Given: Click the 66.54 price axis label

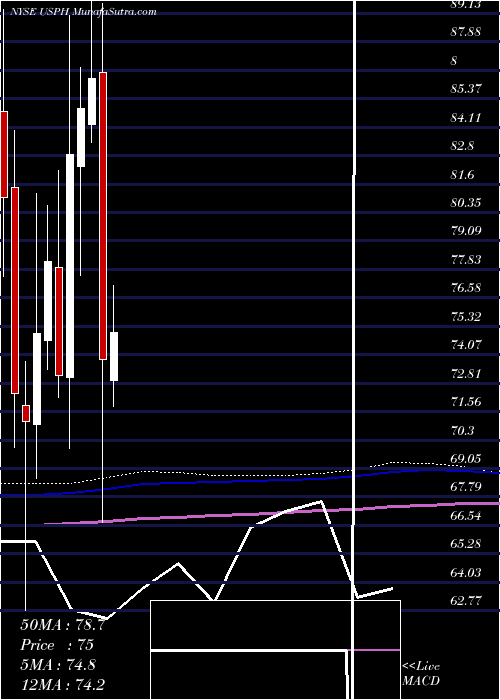Looking at the screenshot, I should click(x=466, y=516).
